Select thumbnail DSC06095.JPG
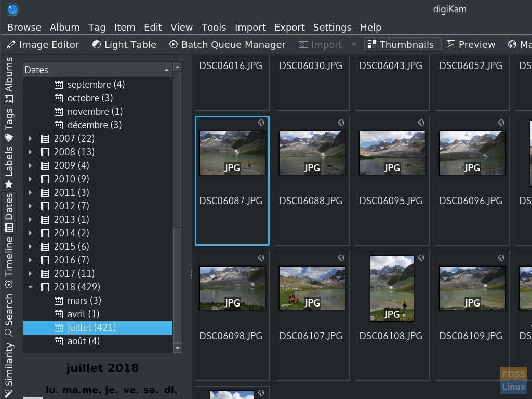The image size is (532, 399). (x=392, y=153)
